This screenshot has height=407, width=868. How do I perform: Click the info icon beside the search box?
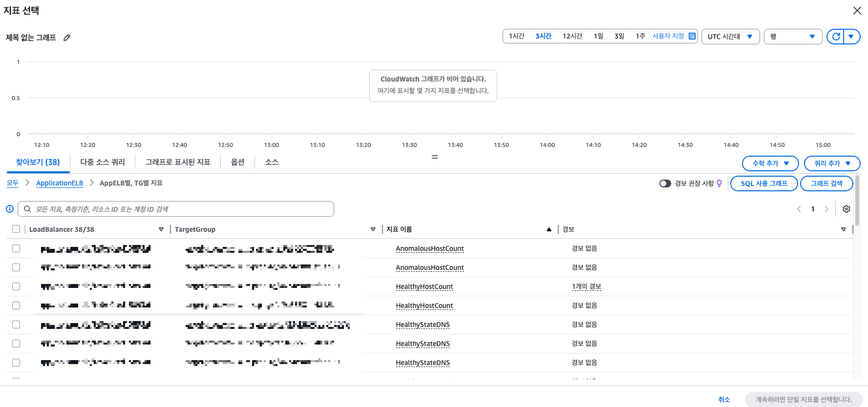10,209
